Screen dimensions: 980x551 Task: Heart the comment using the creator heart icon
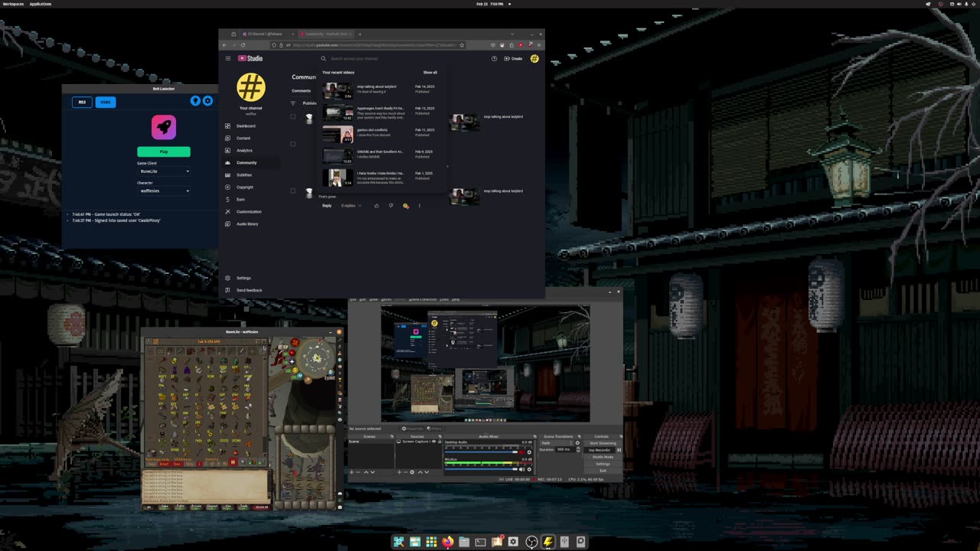406,205
